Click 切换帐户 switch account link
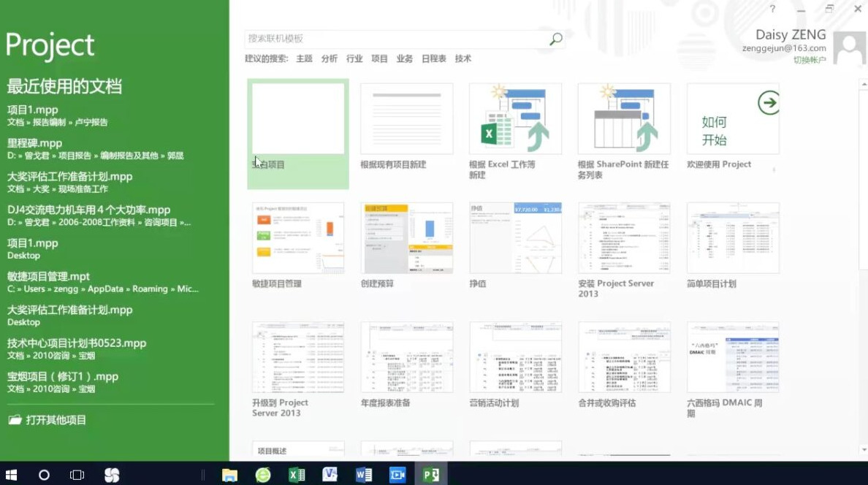868x485 pixels. (810, 60)
